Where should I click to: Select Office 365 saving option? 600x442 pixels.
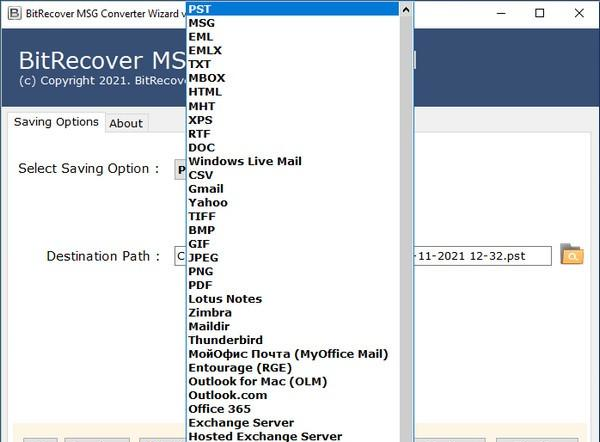(x=293, y=409)
